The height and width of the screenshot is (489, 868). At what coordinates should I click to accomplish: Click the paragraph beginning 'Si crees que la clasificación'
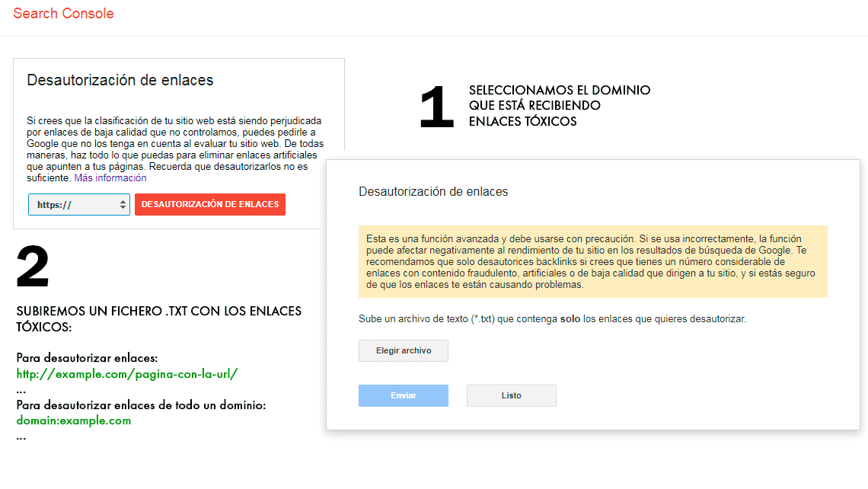point(175,149)
